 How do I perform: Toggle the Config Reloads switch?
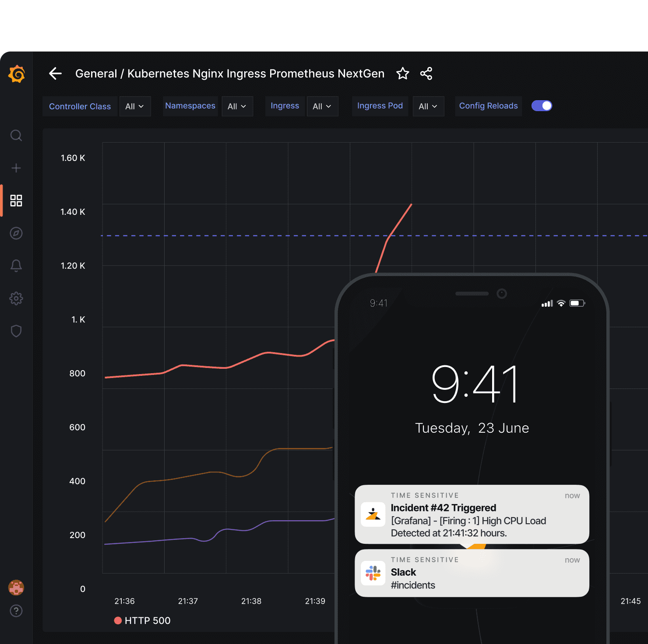(x=542, y=105)
